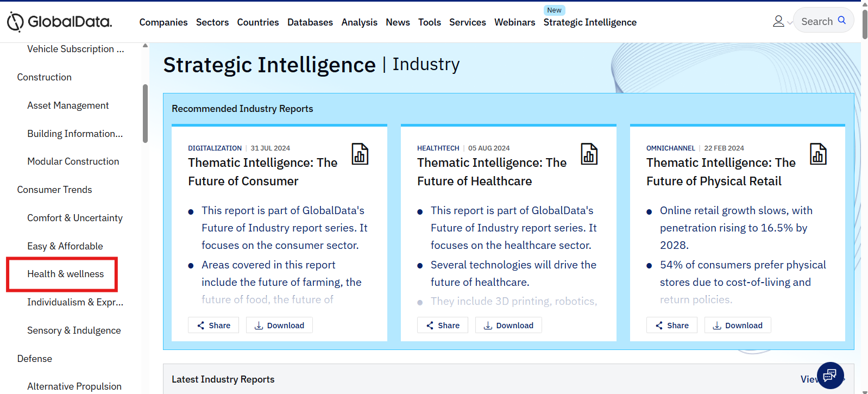Open the Databases menu
868x394 pixels.
[x=310, y=22]
